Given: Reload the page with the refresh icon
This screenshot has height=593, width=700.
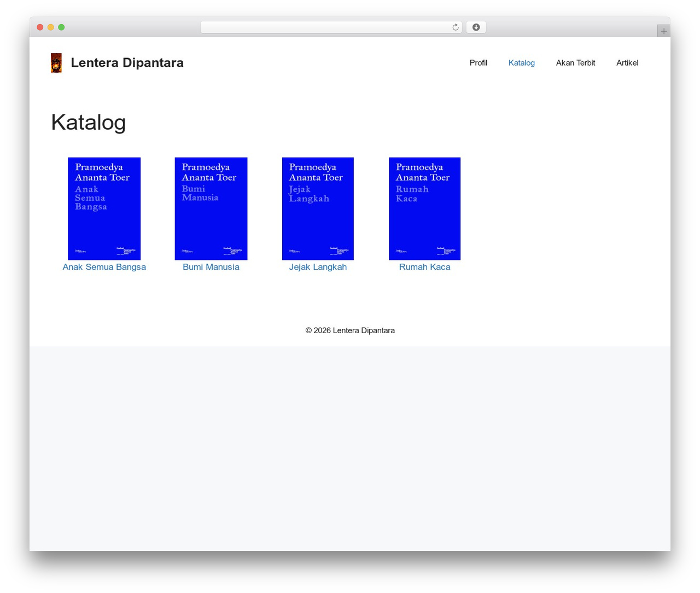Looking at the screenshot, I should (456, 27).
